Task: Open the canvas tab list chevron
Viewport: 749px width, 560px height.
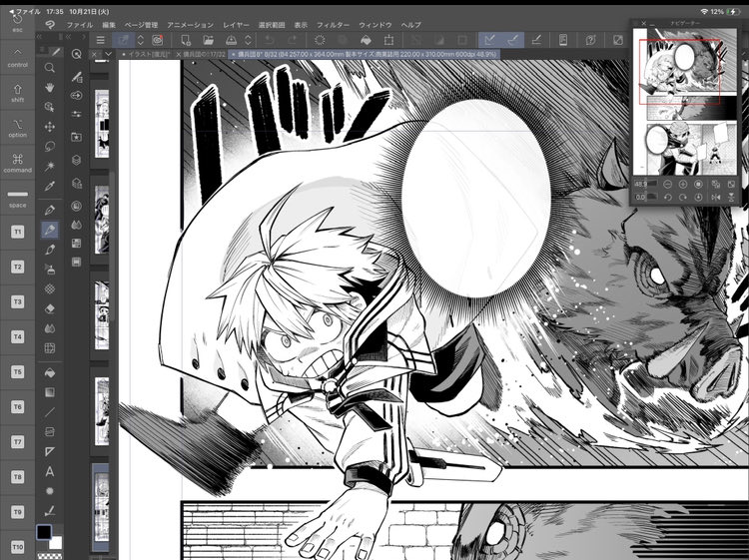Action: [x=109, y=54]
